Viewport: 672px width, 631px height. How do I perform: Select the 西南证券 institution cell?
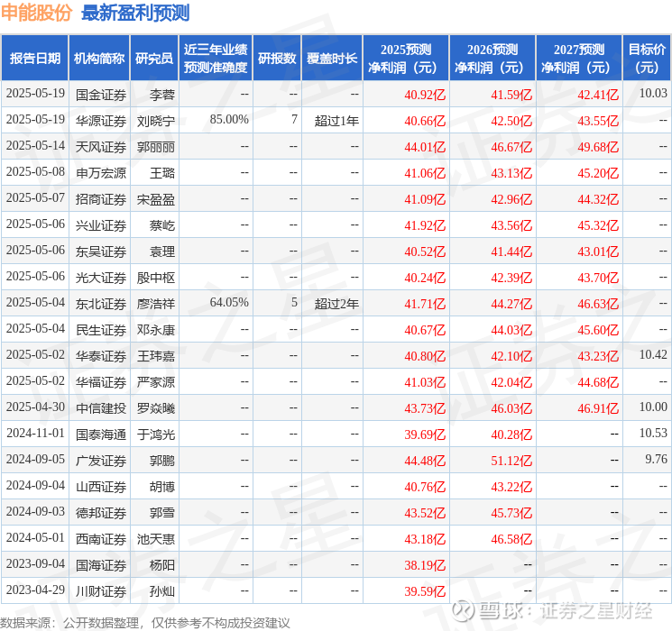[x=101, y=539]
